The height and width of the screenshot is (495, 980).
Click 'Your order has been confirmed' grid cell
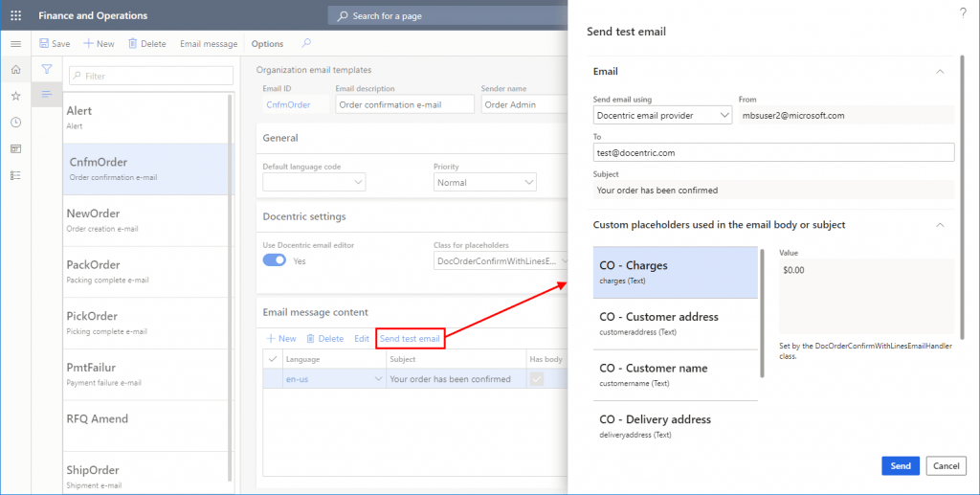457,379
